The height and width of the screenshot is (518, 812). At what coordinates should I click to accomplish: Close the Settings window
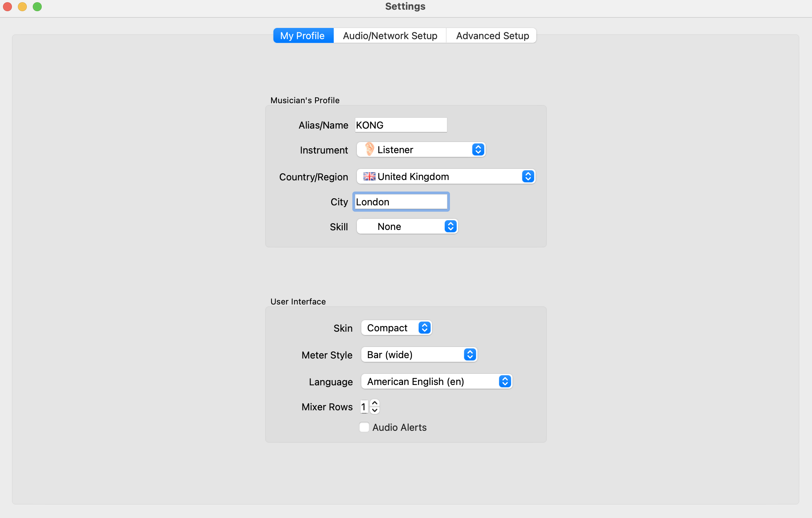(7, 7)
